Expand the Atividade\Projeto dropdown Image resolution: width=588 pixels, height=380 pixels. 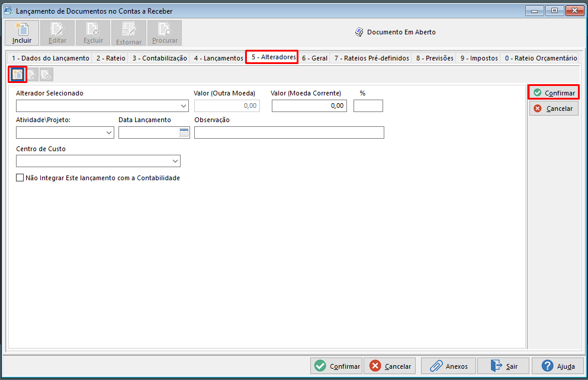pyautogui.click(x=109, y=133)
